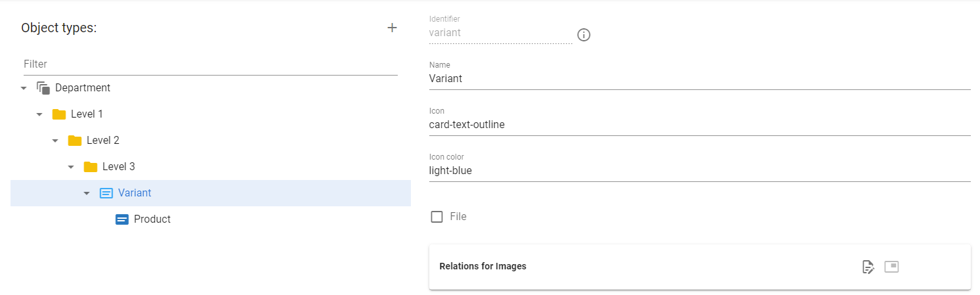980x295 pixels.
Task: Click the Name field containing Variant
Action: 700,78
